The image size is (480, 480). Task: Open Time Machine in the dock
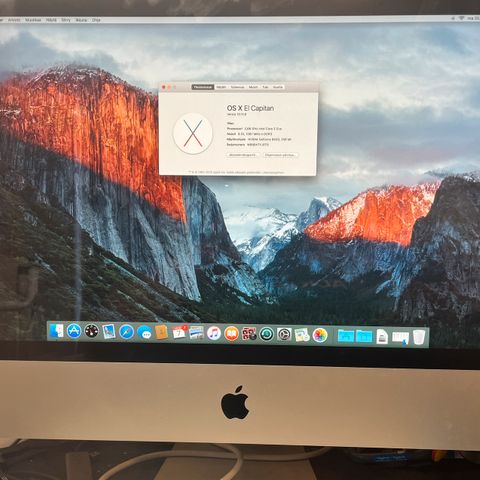click(x=267, y=334)
